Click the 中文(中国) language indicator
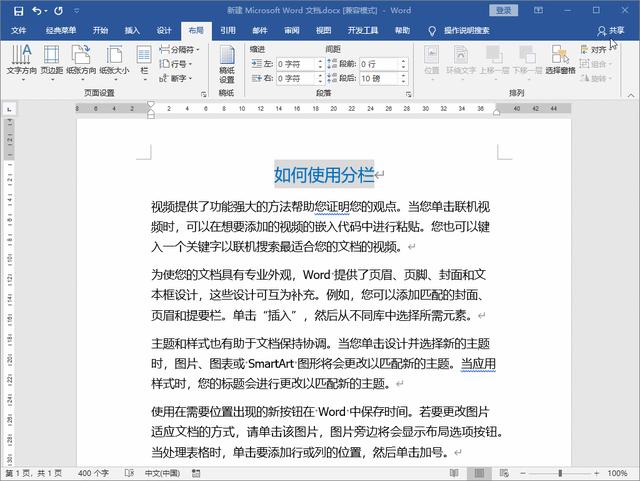The width and height of the screenshot is (640, 481). (x=162, y=473)
